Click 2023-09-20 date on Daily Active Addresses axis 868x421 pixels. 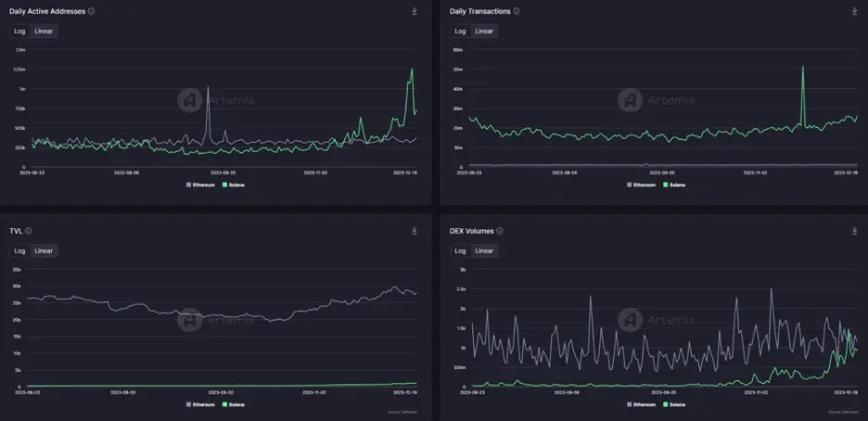click(223, 172)
